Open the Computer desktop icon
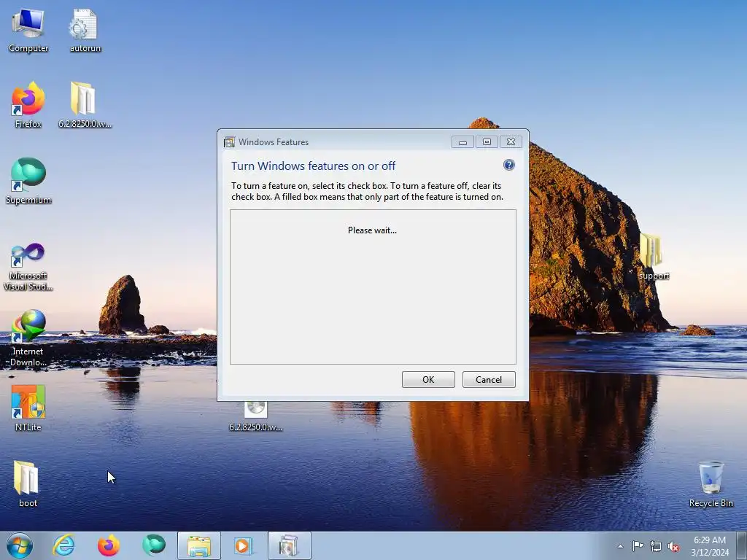The width and height of the screenshot is (747, 560). (28, 31)
